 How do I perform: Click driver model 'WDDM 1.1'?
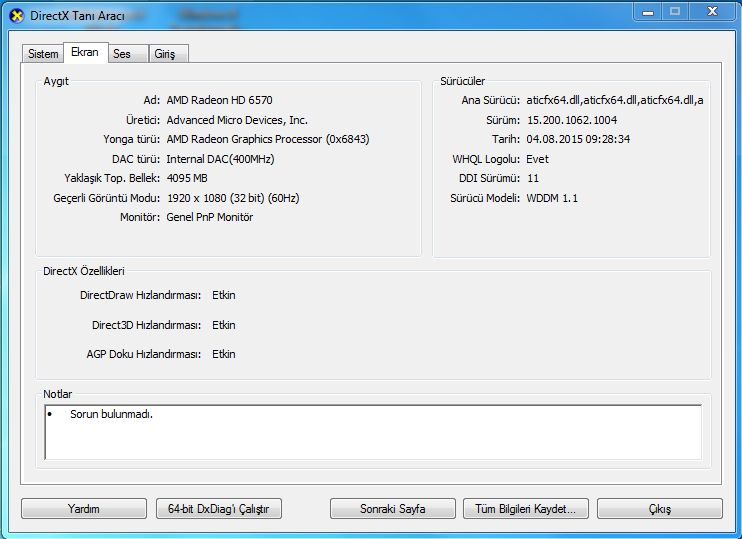click(x=552, y=198)
